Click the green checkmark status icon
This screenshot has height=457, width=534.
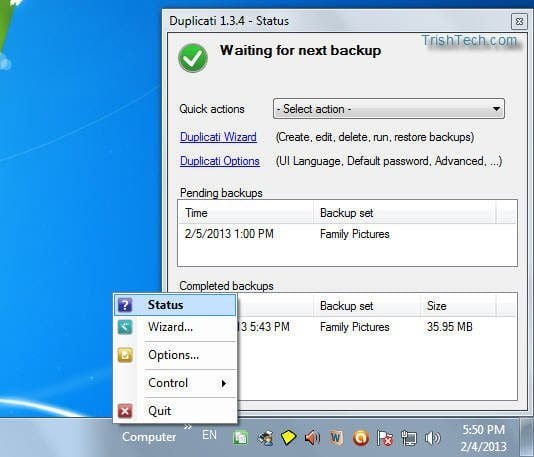click(193, 58)
